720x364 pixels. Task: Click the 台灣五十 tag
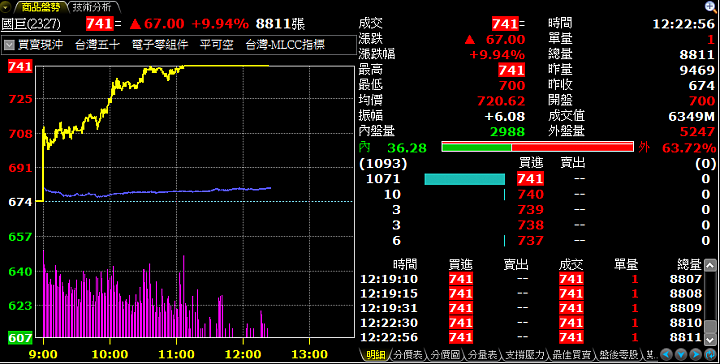(x=97, y=45)
